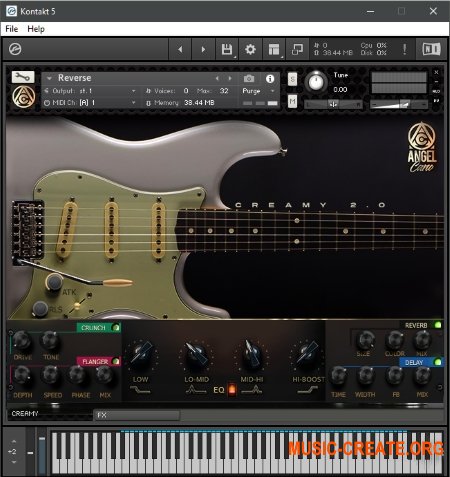The width and height of the screenshot is (450, 477).
Task: Toggle the orange EQ switch
Action: tap(232, 390)
